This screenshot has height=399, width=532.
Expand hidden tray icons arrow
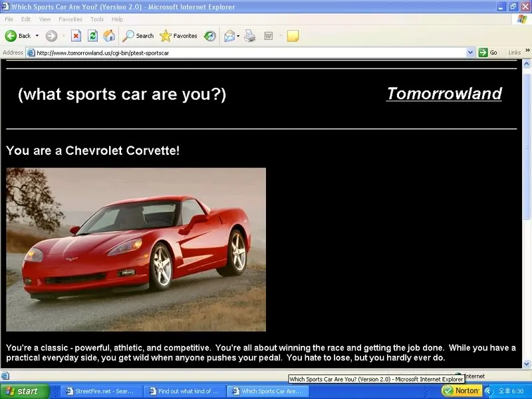488,391
